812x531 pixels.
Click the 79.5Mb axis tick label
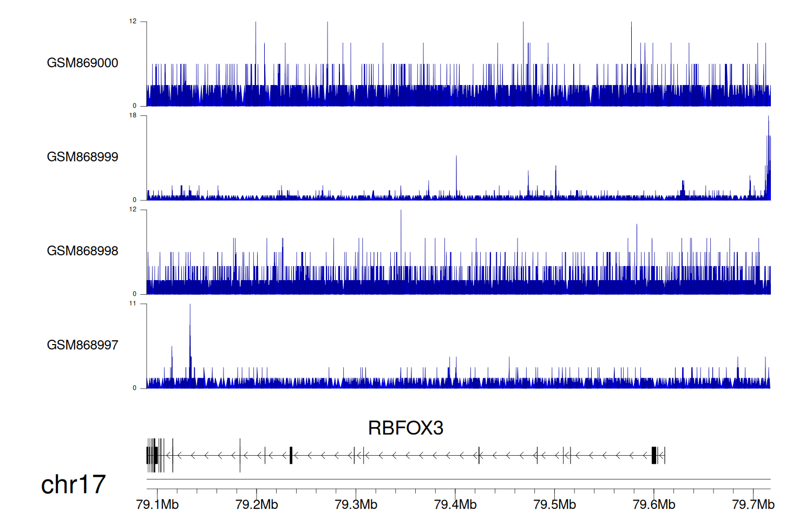click(554, 504)
